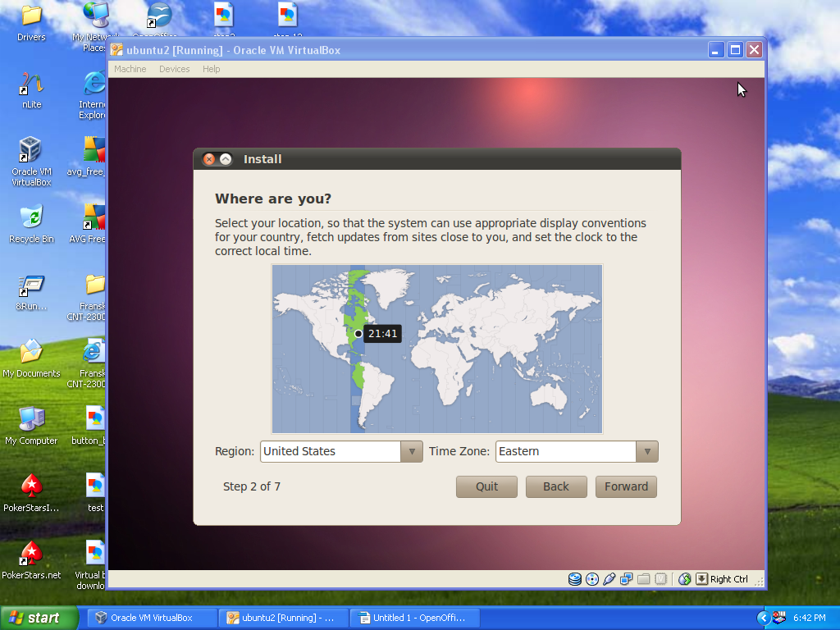Click the arrow button of the Region combo box
The width and height of the screenshot is (840, 630).
coord(412,452)
